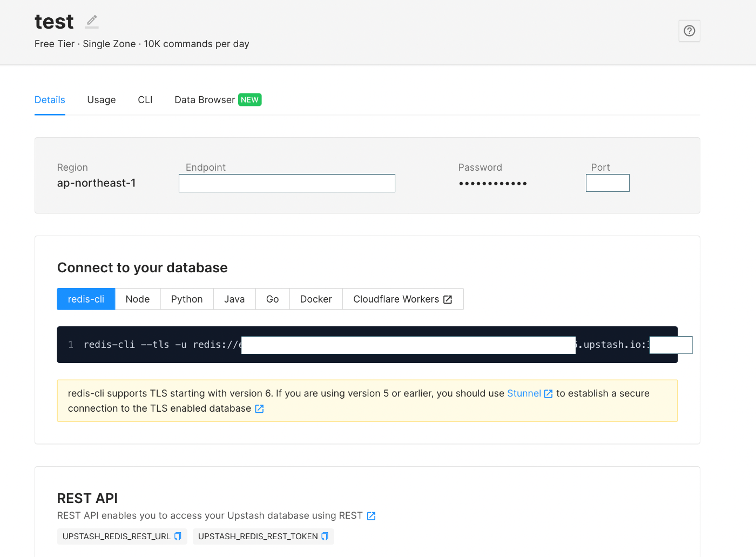The width and height of the screenshot is (756, 557).
Task: Click the redis-cli command code block
Action: 367,345
